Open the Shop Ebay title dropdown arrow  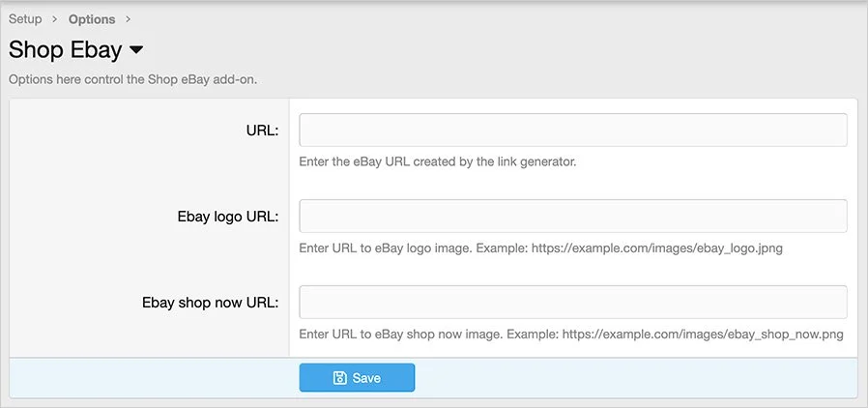(136, 49)
